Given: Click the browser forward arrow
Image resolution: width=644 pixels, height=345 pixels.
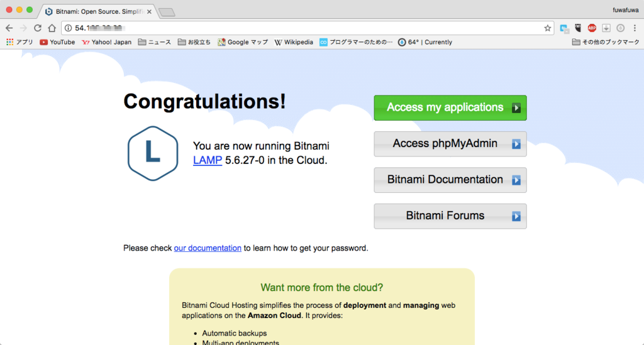Looking at the screenshot, I should [23, 28].
